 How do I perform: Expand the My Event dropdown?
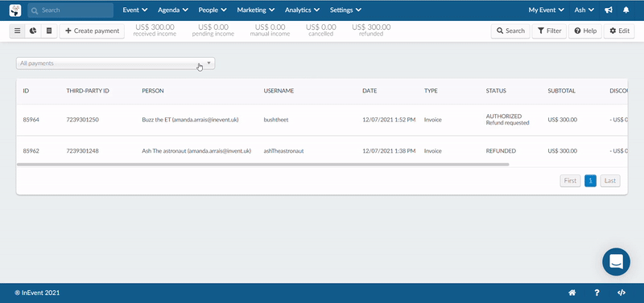(x=547, y=10)
